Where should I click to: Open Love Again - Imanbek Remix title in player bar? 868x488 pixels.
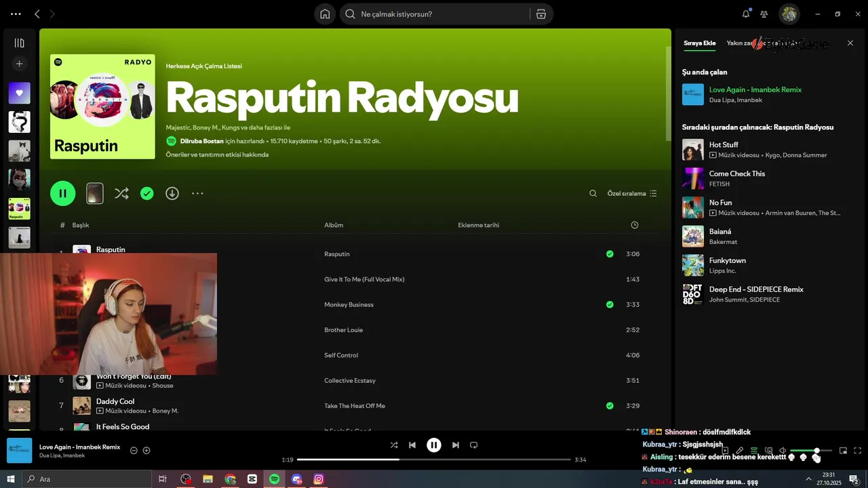tap(79, 447)
